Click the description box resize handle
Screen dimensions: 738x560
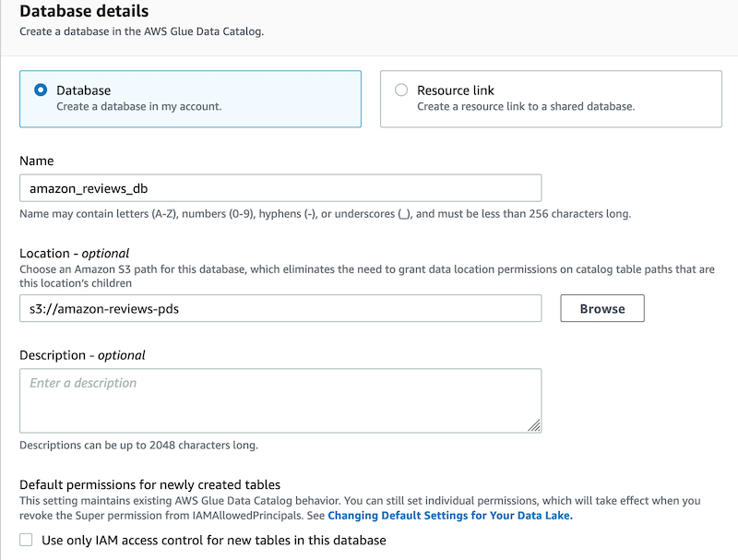[534, 425]
